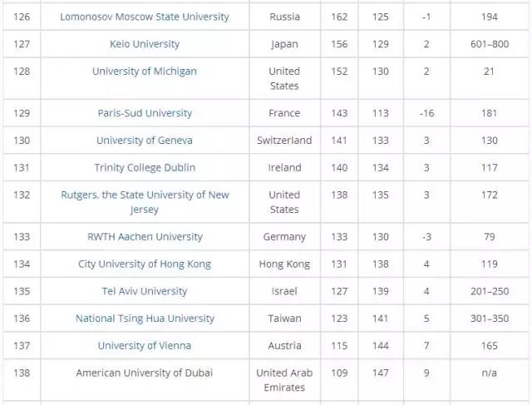Select the Paris-Sud University link
Viewport: 532px width, 405px height.
point(145,113)
